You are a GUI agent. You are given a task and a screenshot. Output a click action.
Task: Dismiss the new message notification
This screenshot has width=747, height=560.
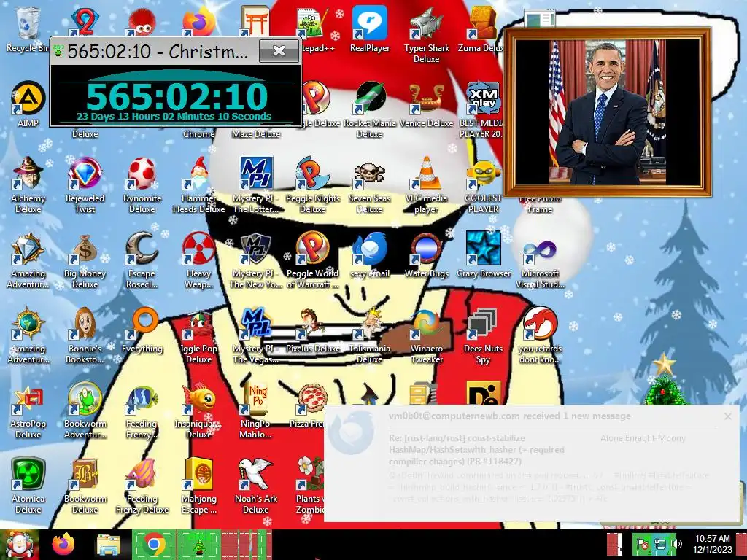pyautogui.click(x=727, y=416)
